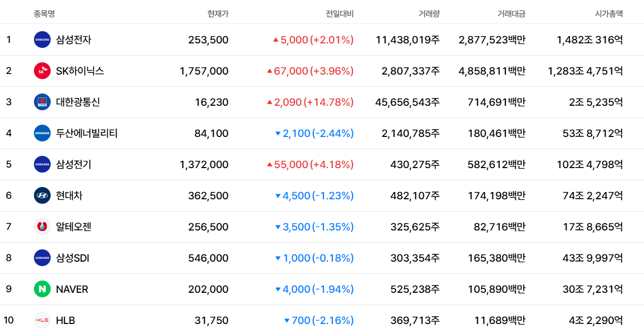
Task: Click NAVER change 4,000 (-1.94%)
Action: (314, 289)
